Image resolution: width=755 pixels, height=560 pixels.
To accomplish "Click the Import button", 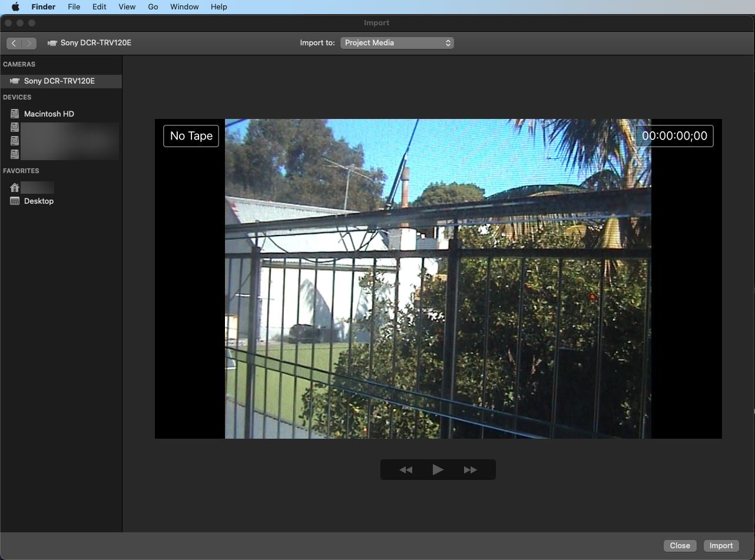I will (721, 546).
